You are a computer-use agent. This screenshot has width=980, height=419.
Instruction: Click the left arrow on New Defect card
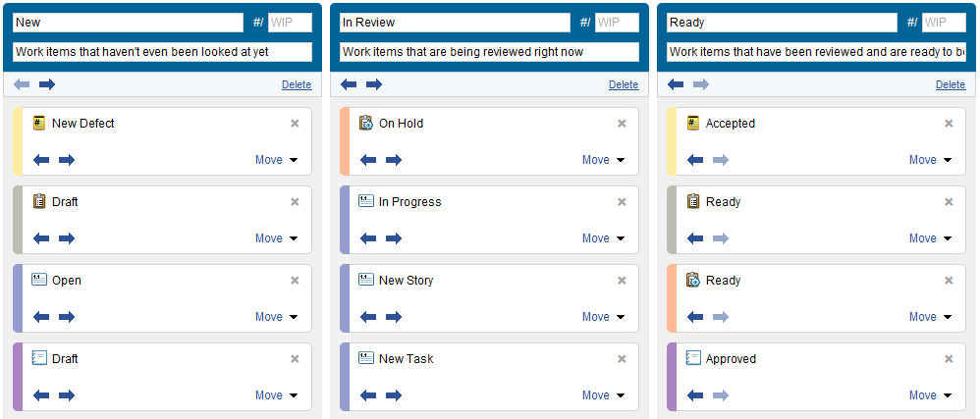41,160
